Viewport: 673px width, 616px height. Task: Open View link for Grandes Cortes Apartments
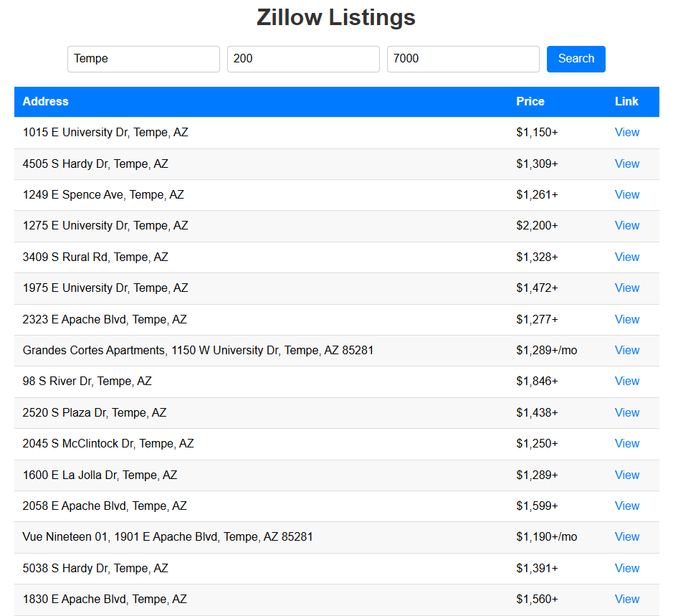(x=626, y=350)
